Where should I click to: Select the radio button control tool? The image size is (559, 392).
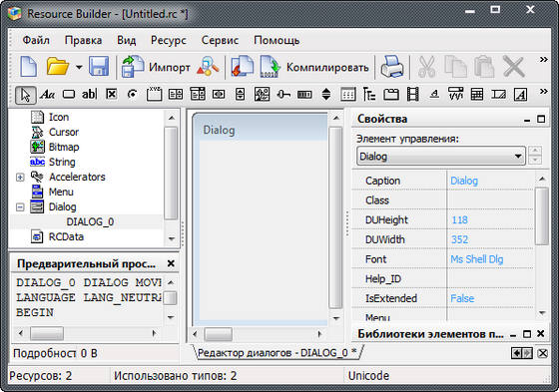pyautogui.click(x=132, y=95)
